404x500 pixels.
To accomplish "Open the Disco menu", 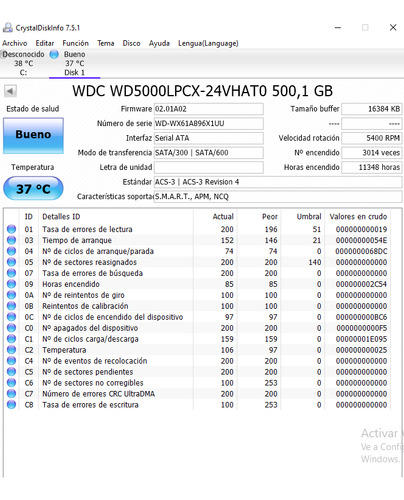I will point(131,43).
